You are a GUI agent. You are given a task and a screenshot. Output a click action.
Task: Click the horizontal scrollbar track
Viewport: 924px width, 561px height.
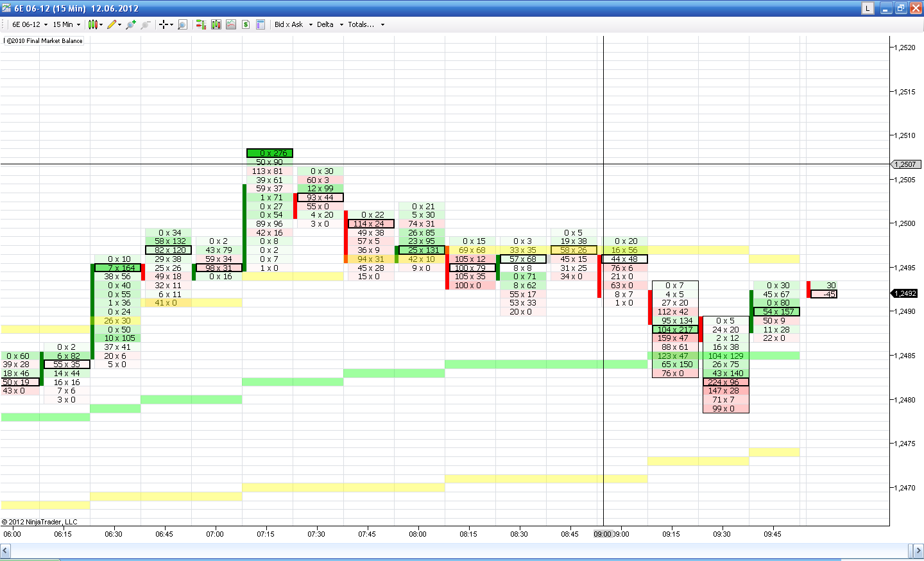coord(449,551)
